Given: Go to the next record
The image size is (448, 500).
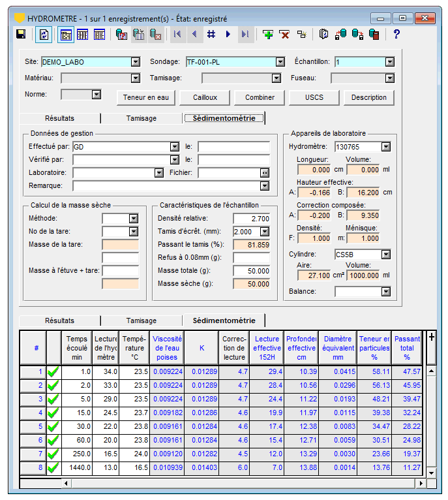Looking at the screenshot, I should pyautogui.click(x=228, y=35).
